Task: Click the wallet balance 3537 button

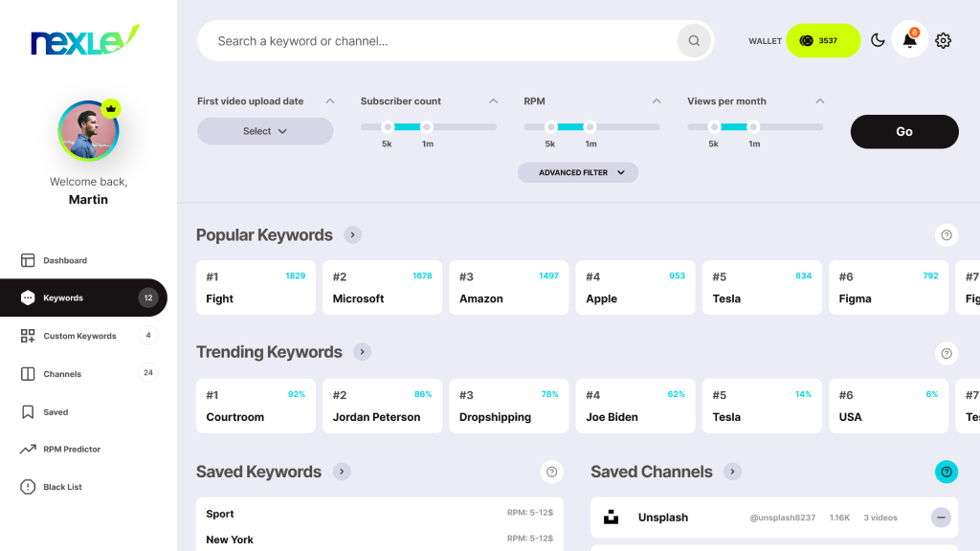Action: (823, 41)
